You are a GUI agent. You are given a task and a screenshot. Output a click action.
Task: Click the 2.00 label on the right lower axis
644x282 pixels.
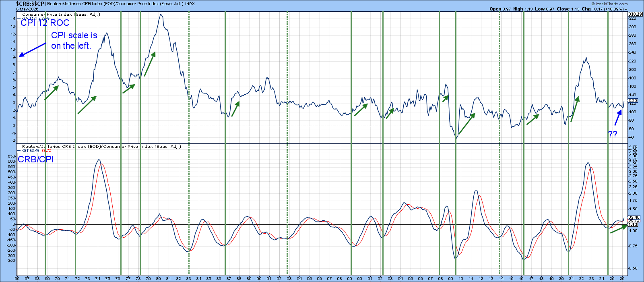coord(633,193)
